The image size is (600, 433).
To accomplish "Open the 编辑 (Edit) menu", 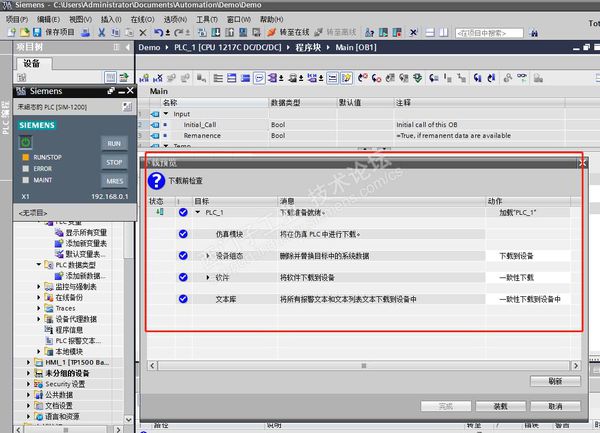I will point(47,19).
